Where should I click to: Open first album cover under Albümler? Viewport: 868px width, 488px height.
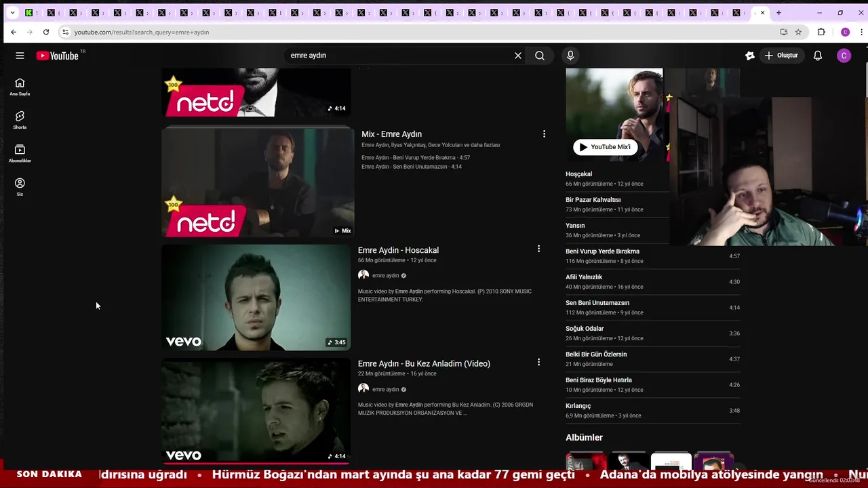coord(586,461)
